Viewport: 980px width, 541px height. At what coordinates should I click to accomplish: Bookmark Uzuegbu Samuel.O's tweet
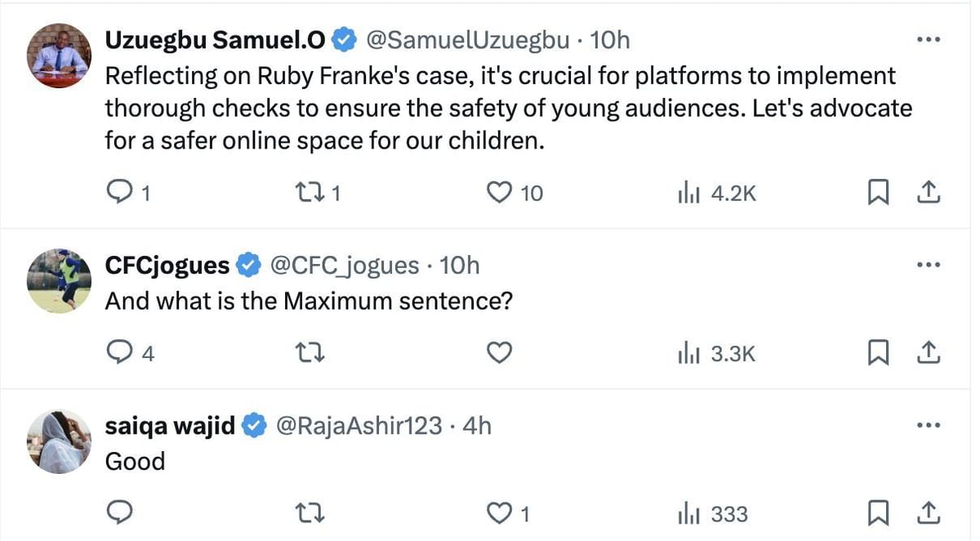pyautogui.click(x=878, y=193)
